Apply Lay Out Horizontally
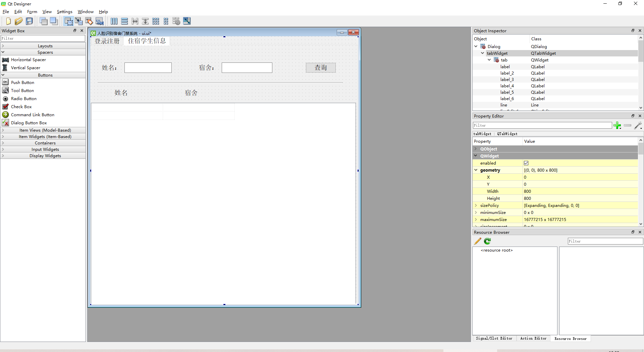The height and width of the screenshot is (352, 644). coord(114,21)
